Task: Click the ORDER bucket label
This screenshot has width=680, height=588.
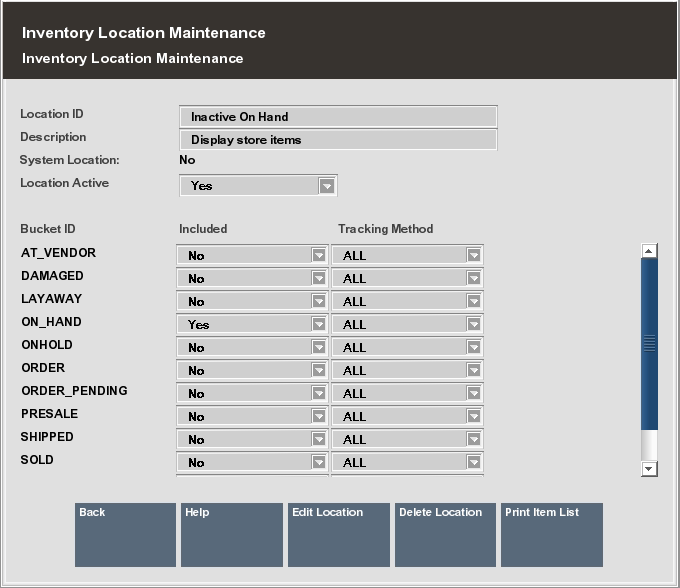Action: click(x=43, y=368)
